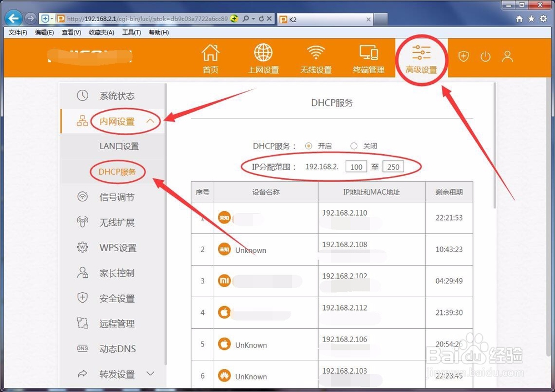Open the 工具(T) menu
This screenshot has height=392, width=555.
coord(132,32)
